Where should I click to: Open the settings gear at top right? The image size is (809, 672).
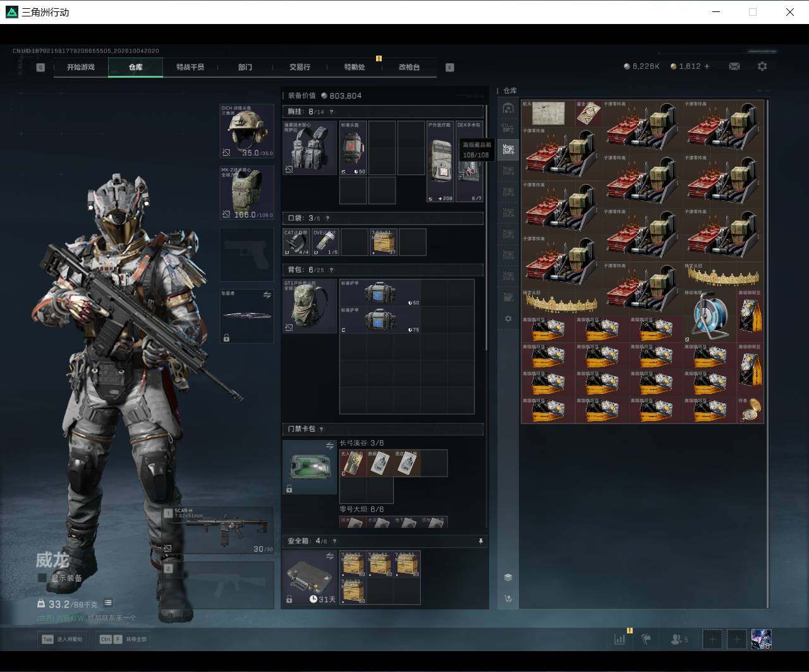762,66
